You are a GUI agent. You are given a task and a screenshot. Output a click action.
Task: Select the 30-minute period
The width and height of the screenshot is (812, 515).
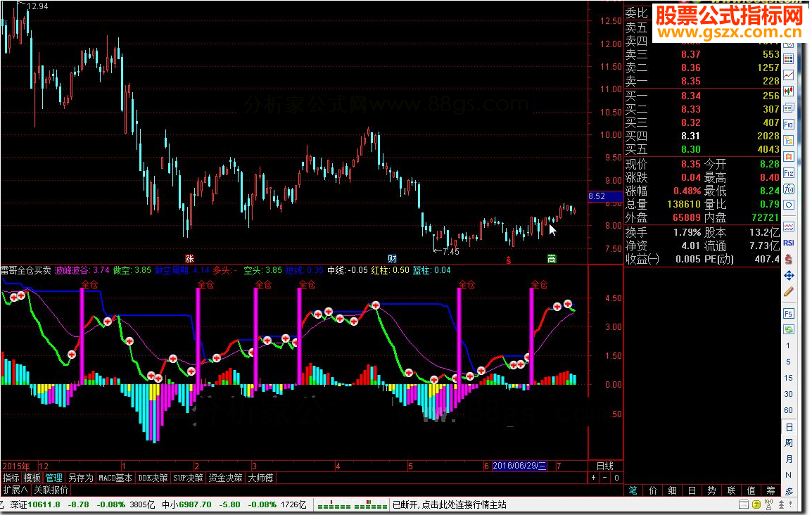tap(788, 394)
